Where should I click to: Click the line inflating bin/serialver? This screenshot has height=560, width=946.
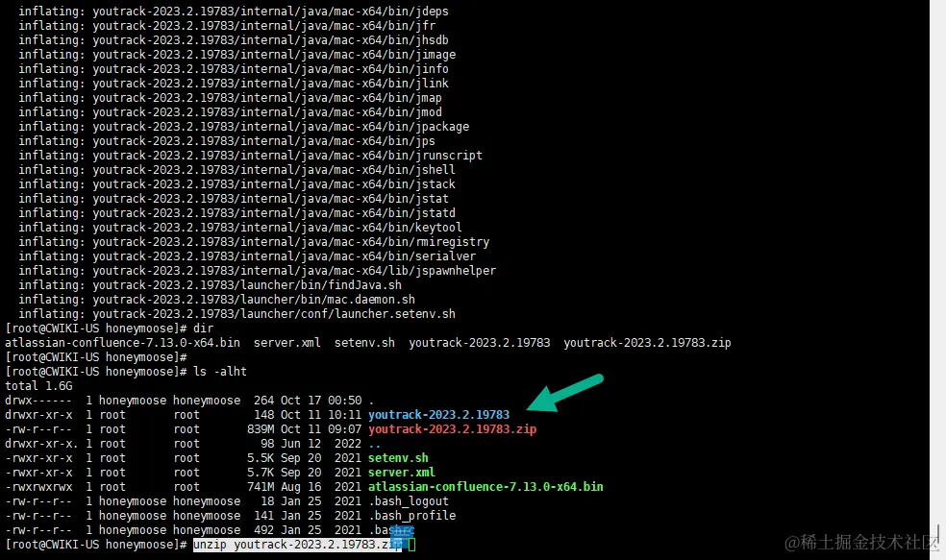[247, 256]
